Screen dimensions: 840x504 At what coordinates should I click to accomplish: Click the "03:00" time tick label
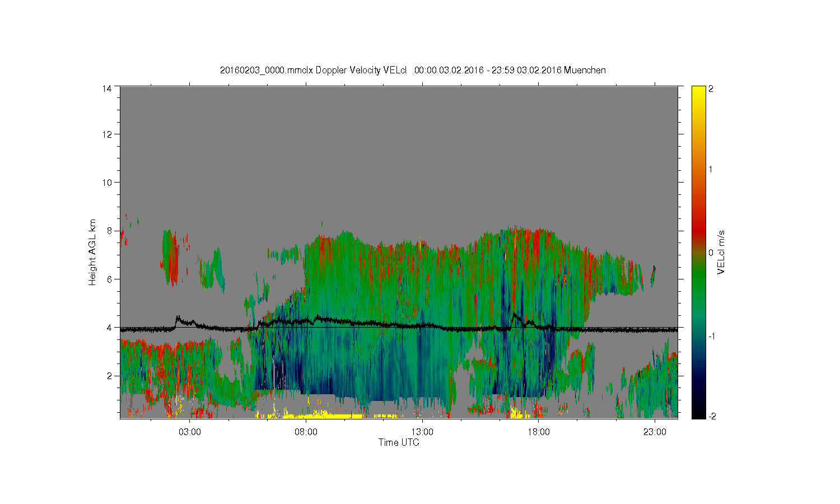190,432
